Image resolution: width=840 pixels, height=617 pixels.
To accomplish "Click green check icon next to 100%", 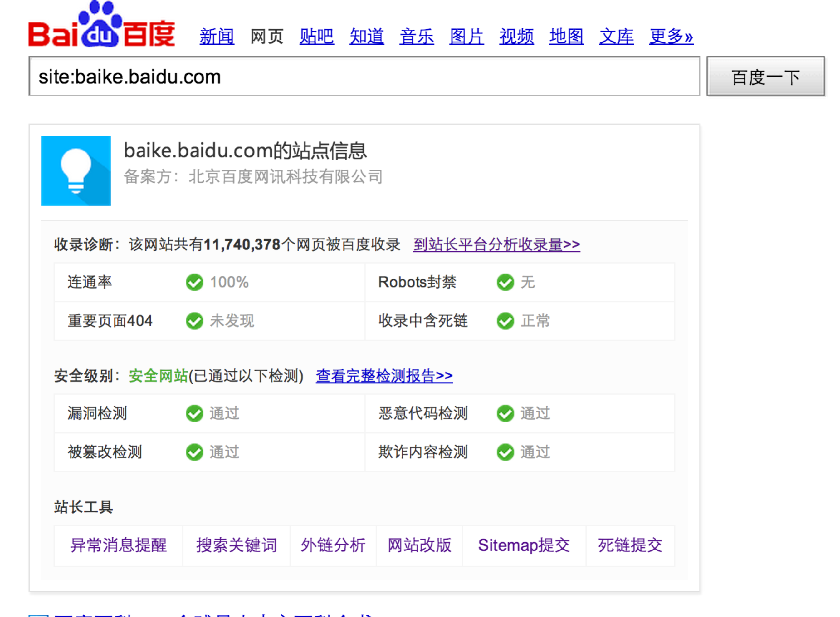I will point(194,282).
